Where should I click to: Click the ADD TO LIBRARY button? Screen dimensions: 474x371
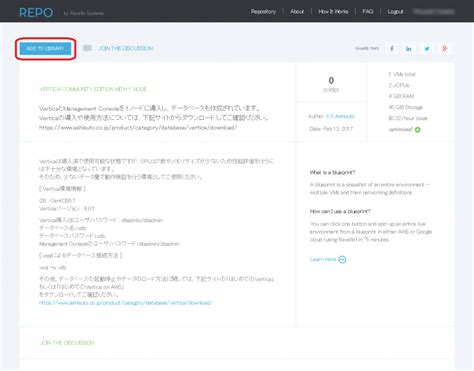[x=45, y=49]
